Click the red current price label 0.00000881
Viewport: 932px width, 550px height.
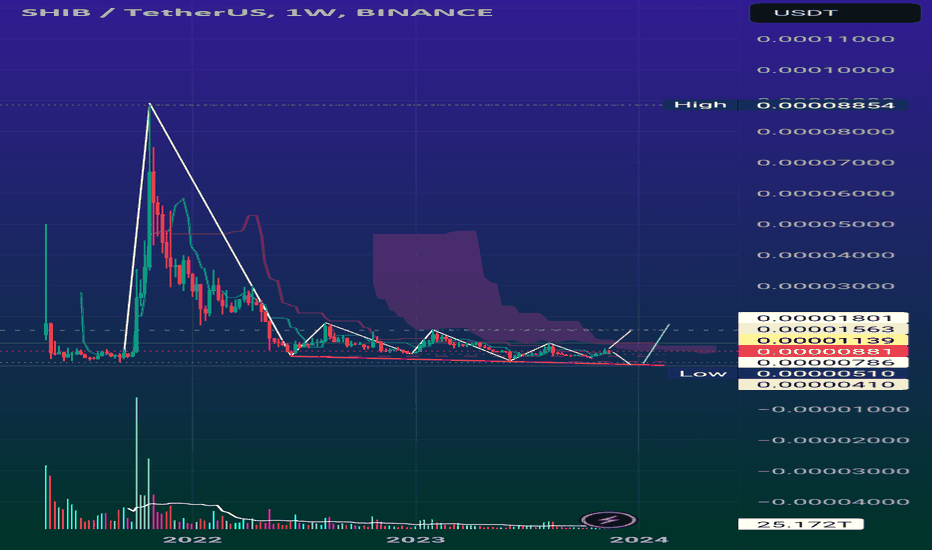[x=823, y=351]
